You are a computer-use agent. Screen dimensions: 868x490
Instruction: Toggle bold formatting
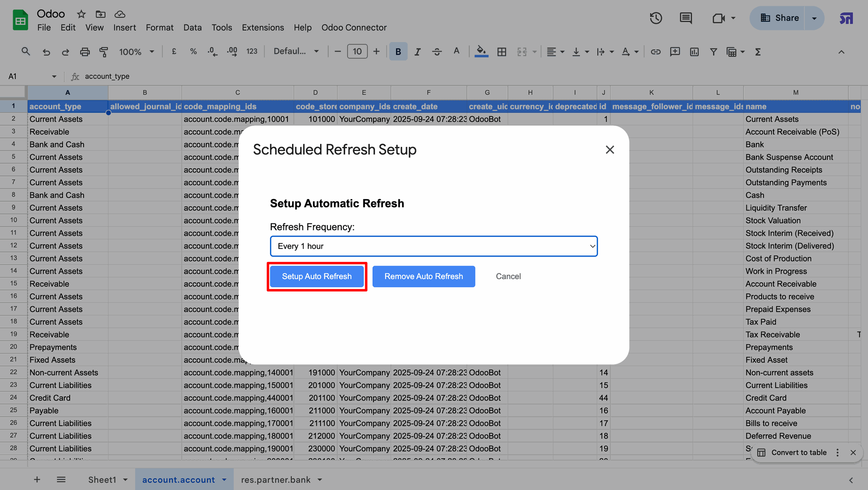coord(398,52)
